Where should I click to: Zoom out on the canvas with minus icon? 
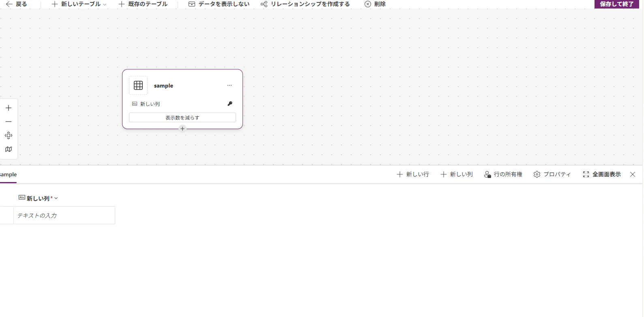[9, 122]
